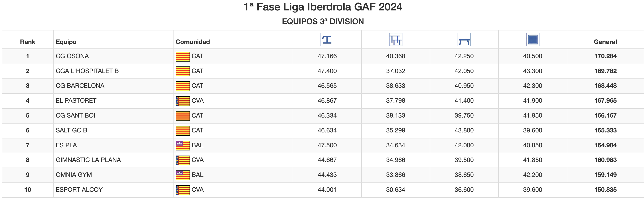Click the CG SANT BOI team name
Viewport: 644px width, 198px height.
pos(75,116)
